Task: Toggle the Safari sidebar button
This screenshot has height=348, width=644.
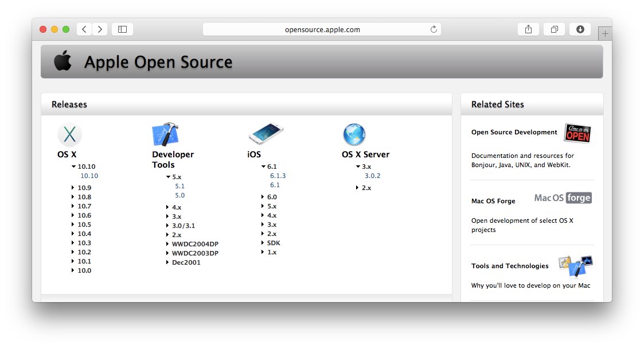Action: click(x=122, y=29)
